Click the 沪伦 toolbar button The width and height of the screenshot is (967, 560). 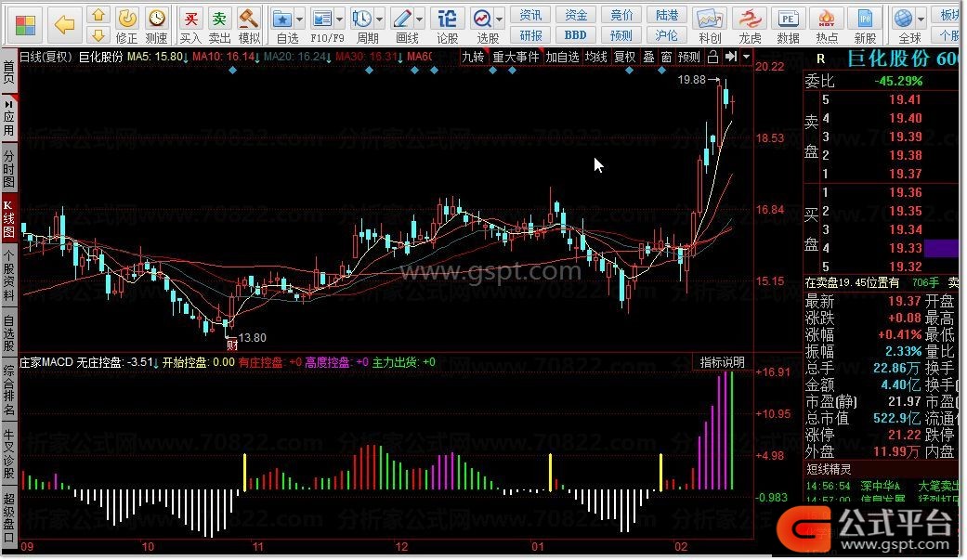click(667, 36)
